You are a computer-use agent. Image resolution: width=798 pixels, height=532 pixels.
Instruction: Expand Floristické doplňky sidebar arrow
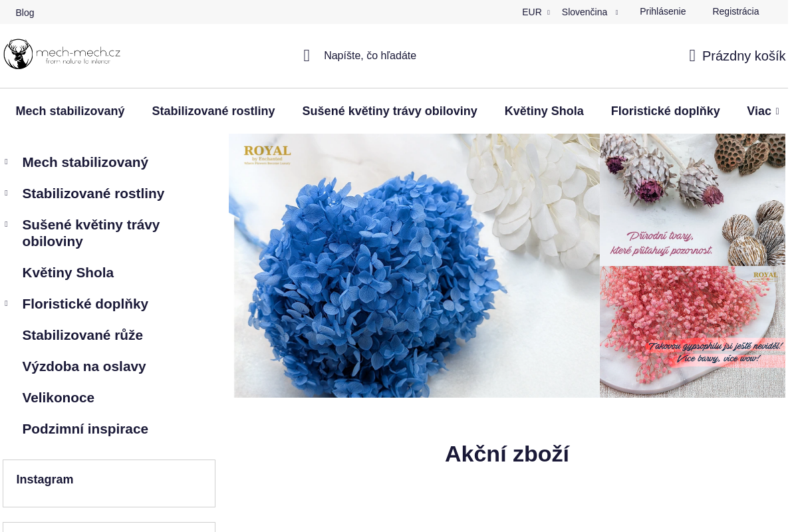pyautogui.click(x=6, y=303)
